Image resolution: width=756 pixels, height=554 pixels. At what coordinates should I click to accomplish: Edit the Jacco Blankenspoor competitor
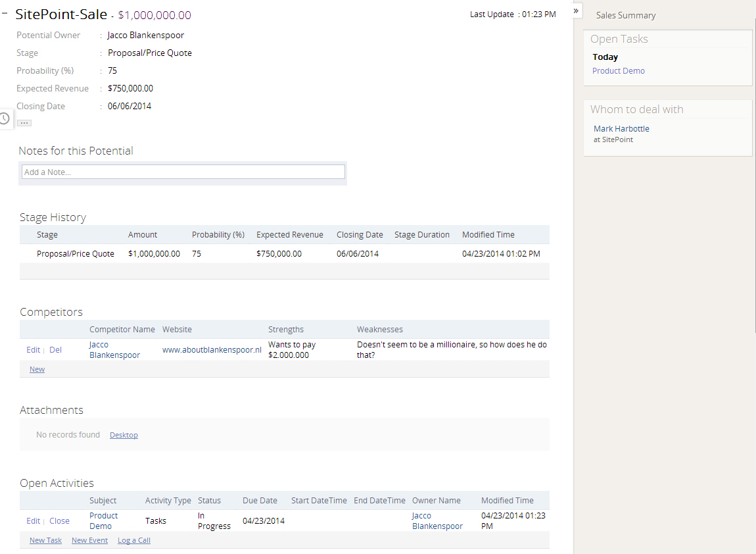[x=34, y=350]
